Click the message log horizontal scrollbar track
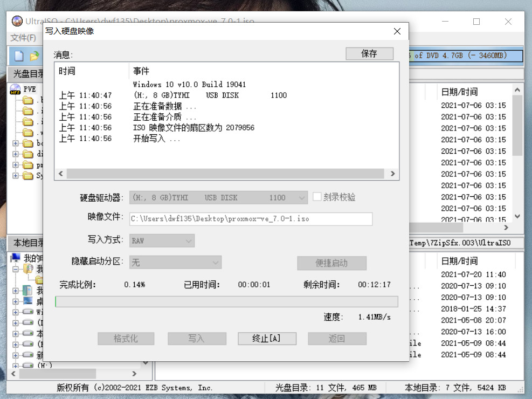This screenshot has height=399, width=532. tap(225, 174)
